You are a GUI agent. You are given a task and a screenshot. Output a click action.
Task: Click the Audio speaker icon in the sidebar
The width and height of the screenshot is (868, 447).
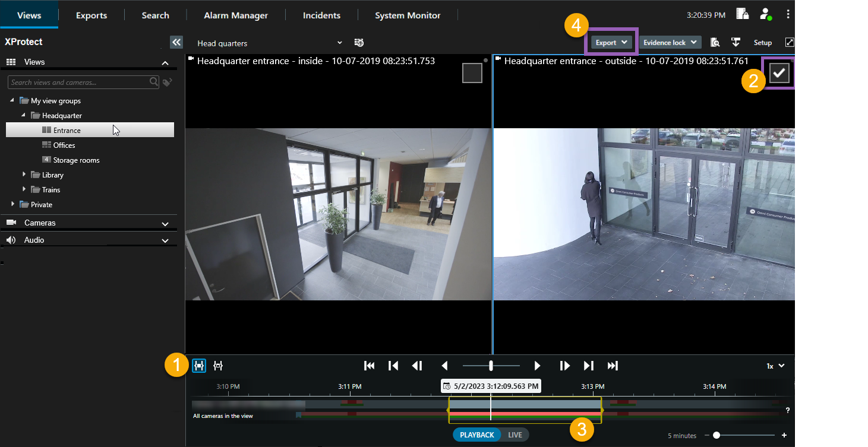11,240
